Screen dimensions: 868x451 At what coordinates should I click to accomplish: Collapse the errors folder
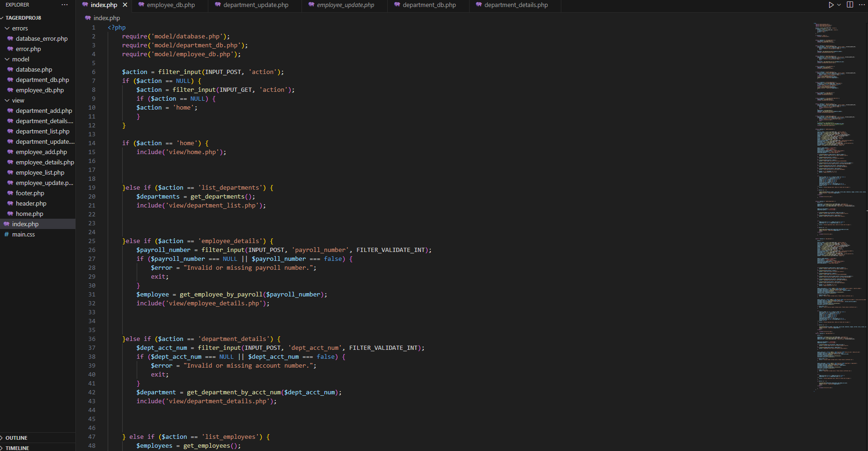7,28
